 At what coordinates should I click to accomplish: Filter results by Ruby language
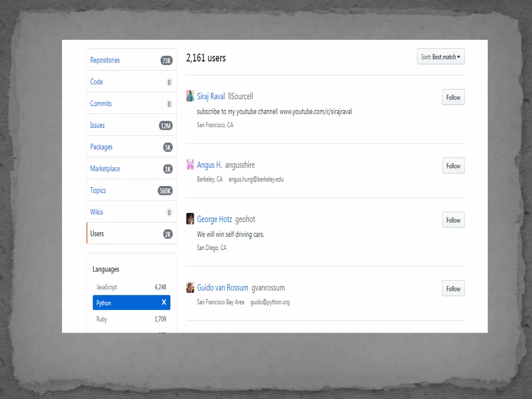pos(102,319)
